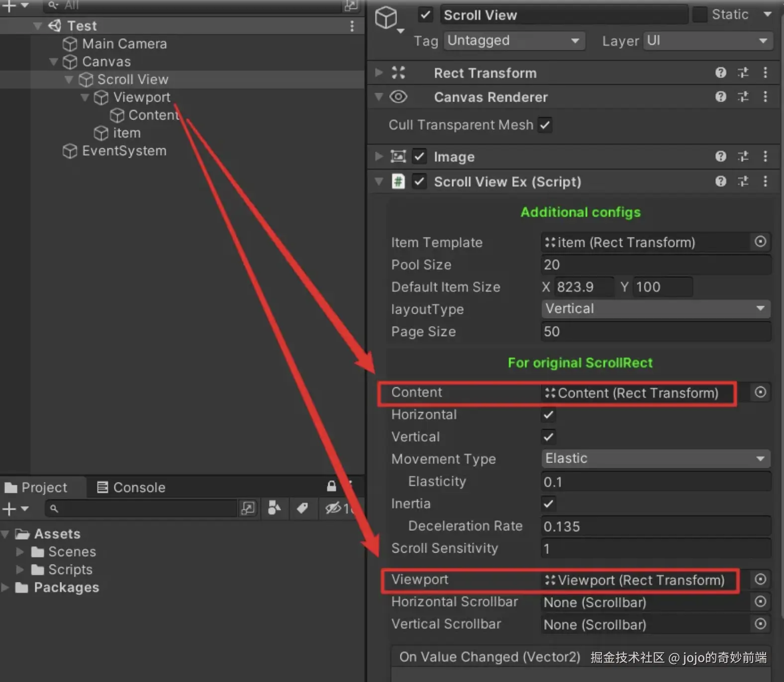This screenshot has height=682, width=784.
Task: Disable the Image component checkbox
Action: click(x=419, y=156)
